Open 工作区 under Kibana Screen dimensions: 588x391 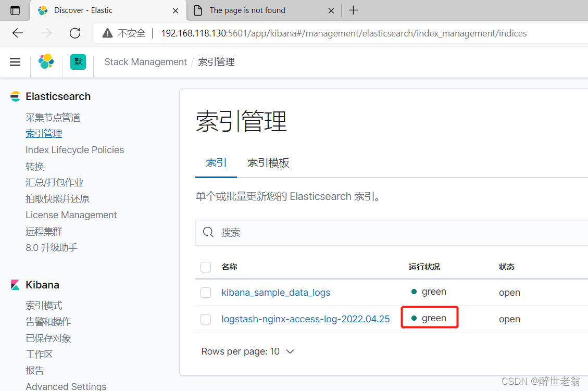[39, 354]
